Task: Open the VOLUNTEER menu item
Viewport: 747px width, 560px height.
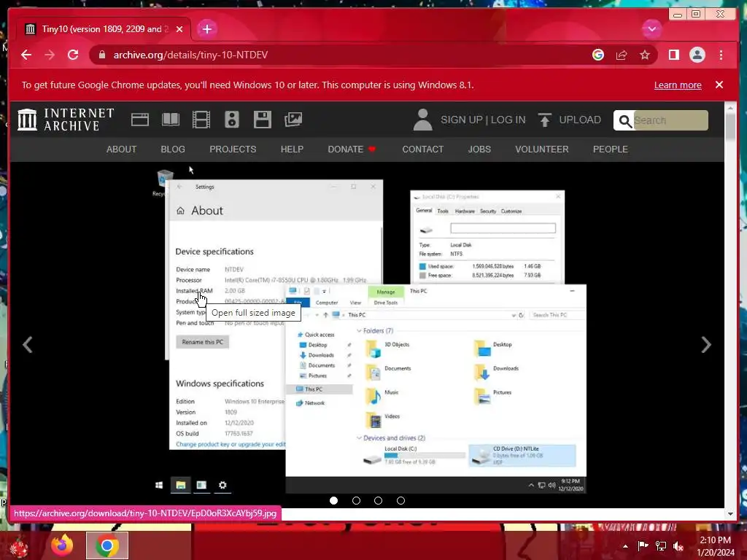Action: [542, 149]
